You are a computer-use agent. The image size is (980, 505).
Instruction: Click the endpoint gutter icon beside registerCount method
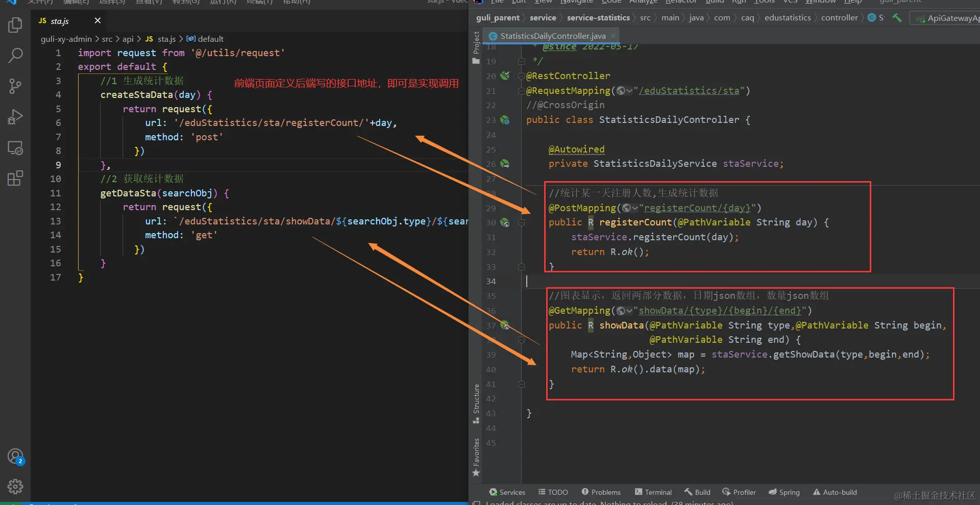tap(505, 222)
